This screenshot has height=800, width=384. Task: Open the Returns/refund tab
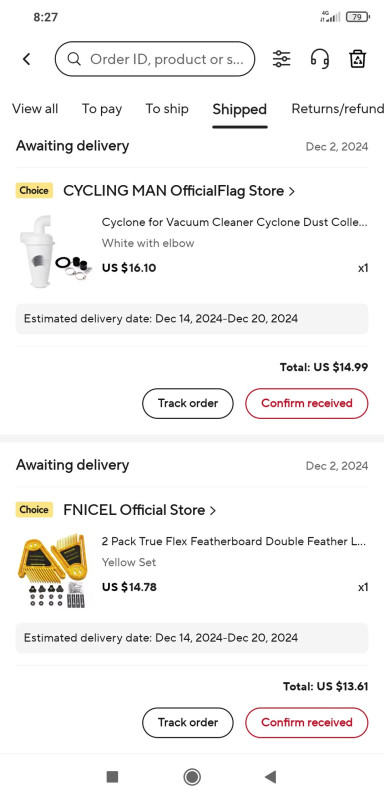(337, 109)
